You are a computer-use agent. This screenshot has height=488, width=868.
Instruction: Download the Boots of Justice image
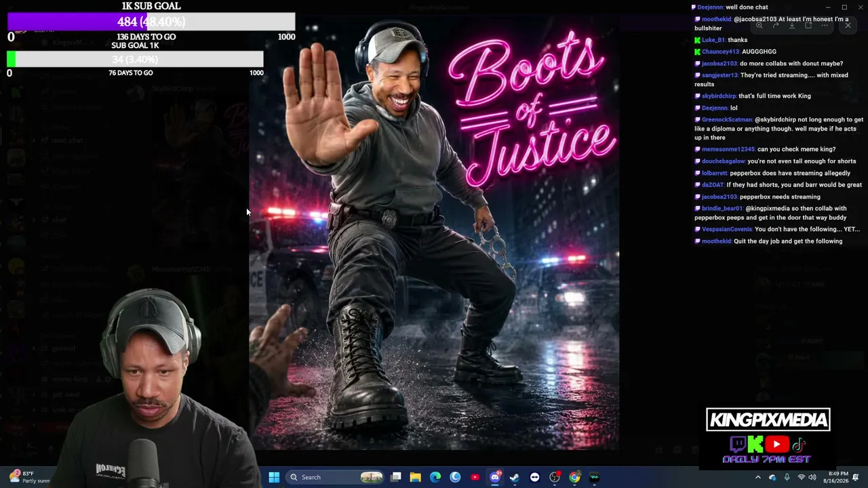[x=792, y=25]
